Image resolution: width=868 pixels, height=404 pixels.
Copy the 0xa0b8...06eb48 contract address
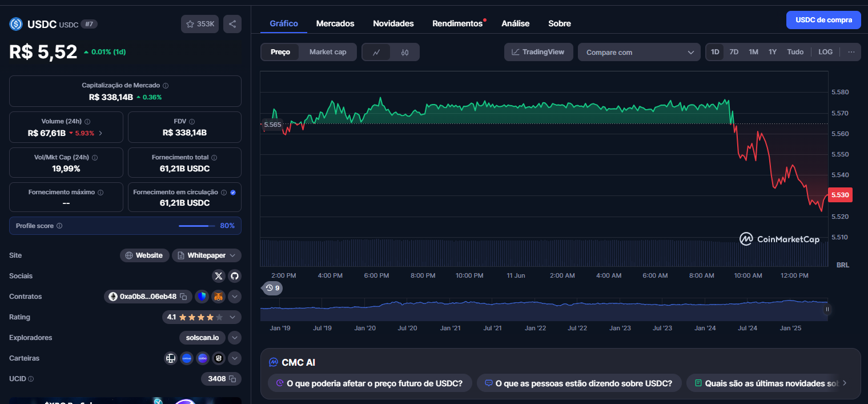coord(183,297)
